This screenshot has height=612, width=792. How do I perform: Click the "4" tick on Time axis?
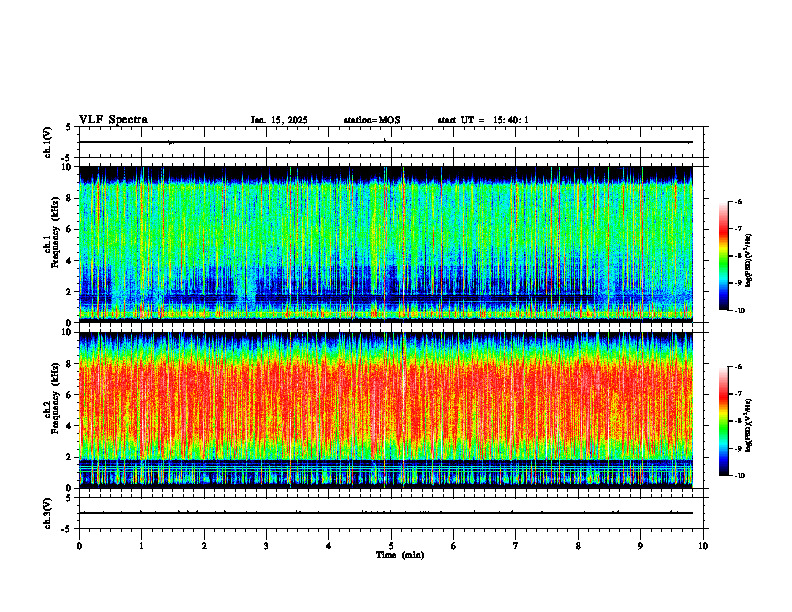[x=329, y=546]
